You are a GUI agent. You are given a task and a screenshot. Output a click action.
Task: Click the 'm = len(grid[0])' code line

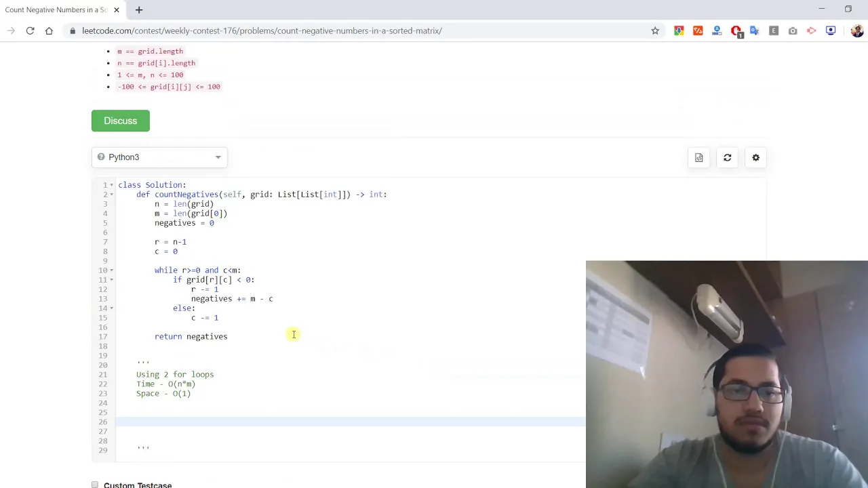pos(191,213)
